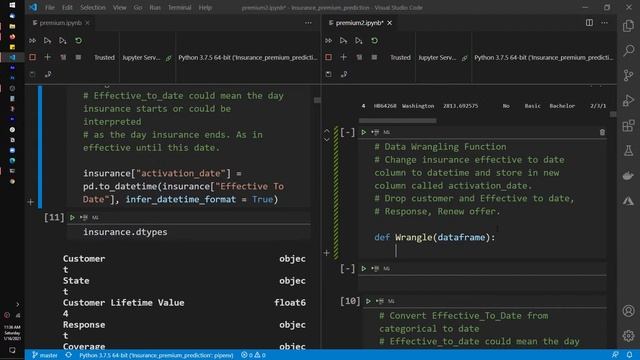
Task: Run all cells in premium2.ipynb
Action: 329,41
